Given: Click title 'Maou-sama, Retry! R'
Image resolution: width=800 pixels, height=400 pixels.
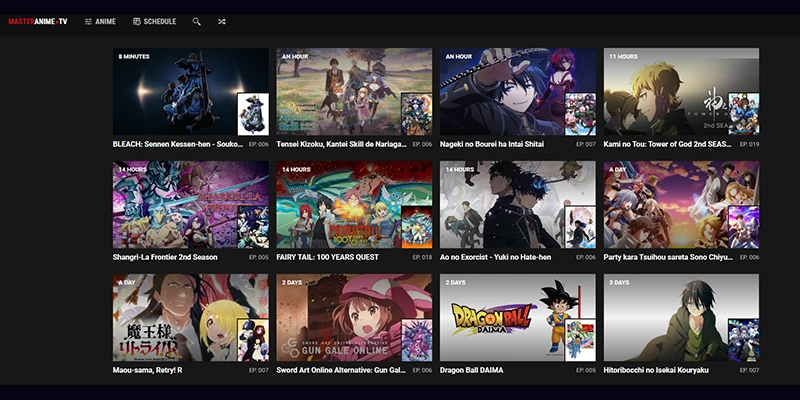Looking at the screenshot, I should (147, 370).
